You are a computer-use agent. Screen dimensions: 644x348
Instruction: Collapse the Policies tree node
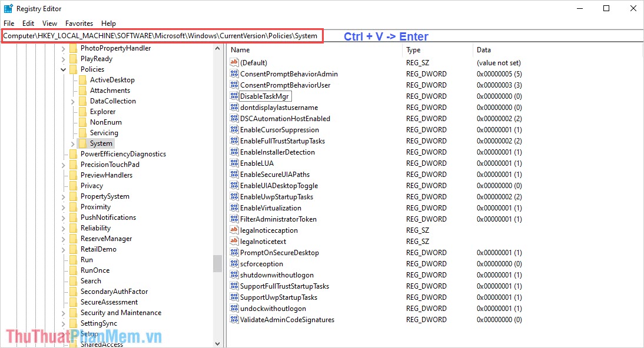click(x=63, y=69)
